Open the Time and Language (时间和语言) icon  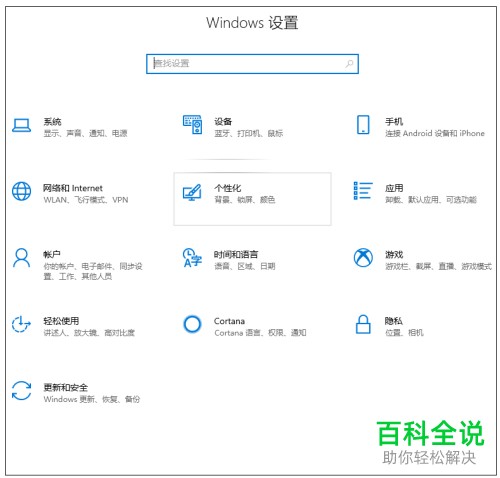pos(192,257)
